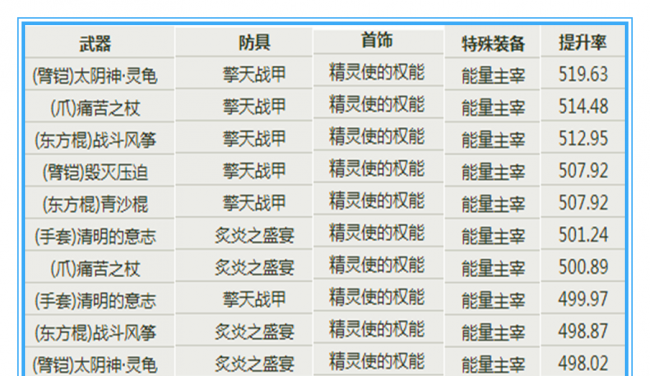Click 507.92 in the 毁灭压迫 row

583,171
